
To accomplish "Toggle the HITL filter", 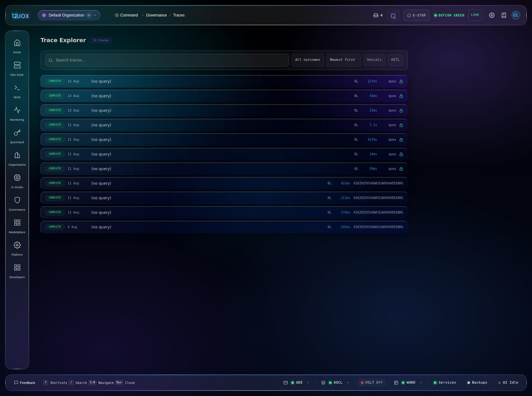I will [x=395, y=60].
